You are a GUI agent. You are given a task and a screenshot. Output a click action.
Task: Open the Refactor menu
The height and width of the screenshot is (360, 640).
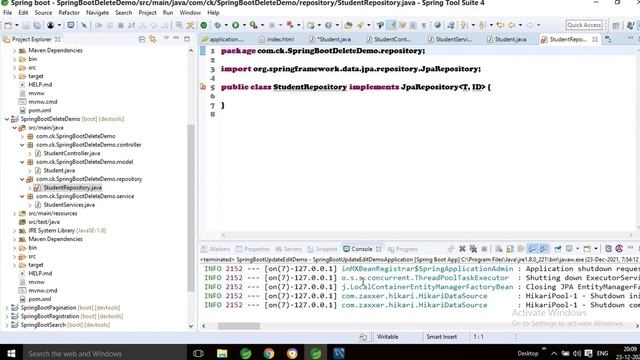point(69,13)
